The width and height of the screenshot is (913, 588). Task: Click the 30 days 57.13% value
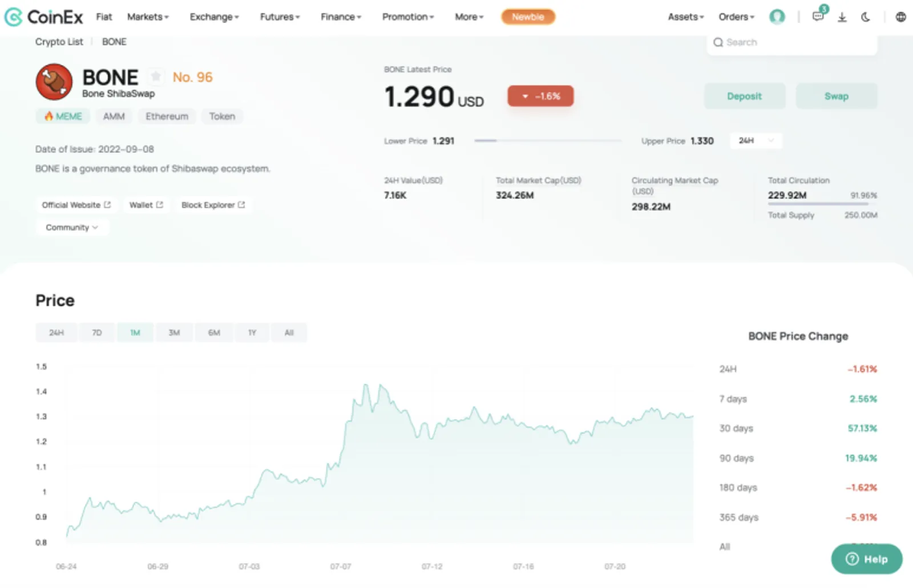click(x=862, y=428)
